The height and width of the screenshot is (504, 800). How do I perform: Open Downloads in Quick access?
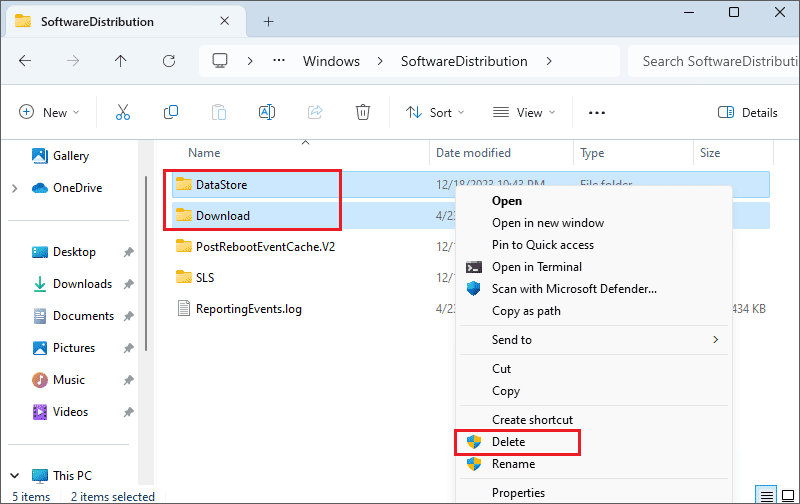click(x=72, y=284)
